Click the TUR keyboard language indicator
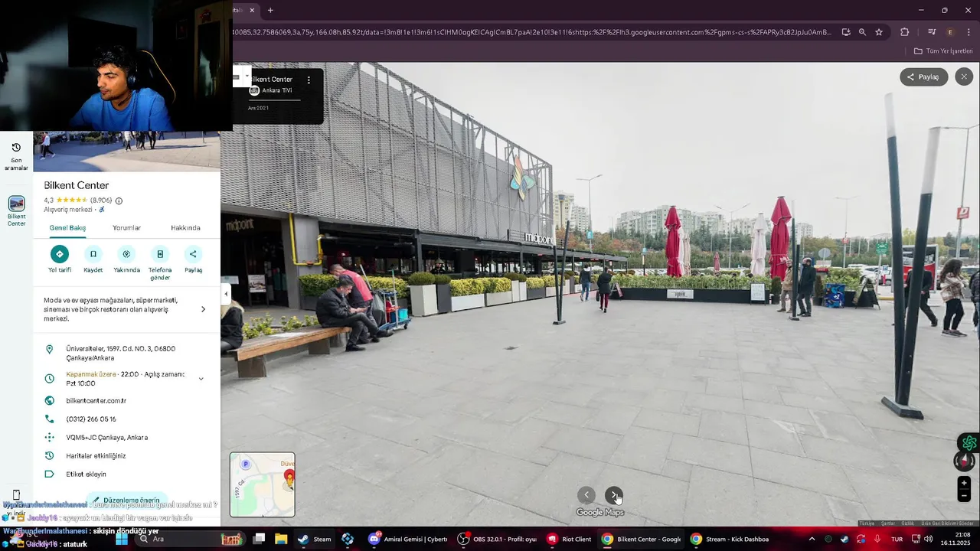This screenshot has height=551, width=980. 897,539
